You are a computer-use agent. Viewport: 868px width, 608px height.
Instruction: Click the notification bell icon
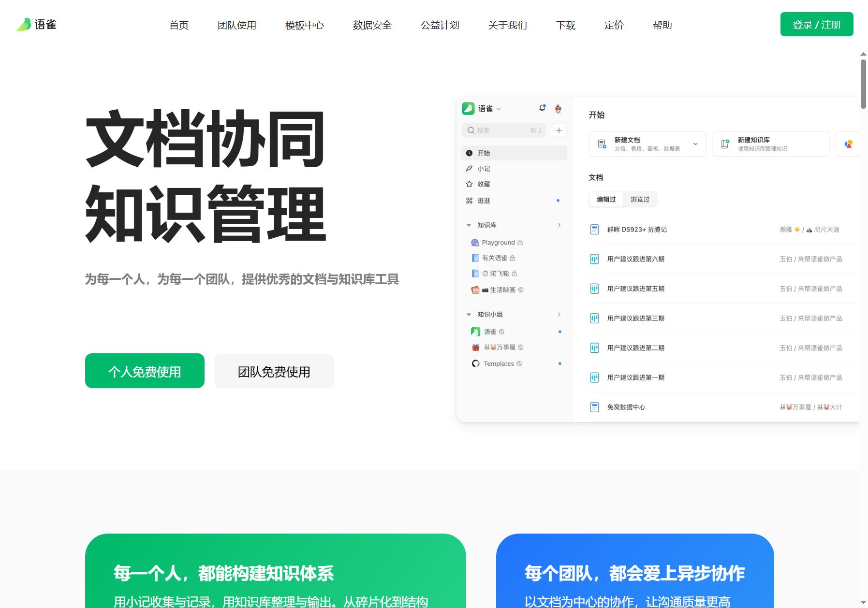tap(542, 108)
